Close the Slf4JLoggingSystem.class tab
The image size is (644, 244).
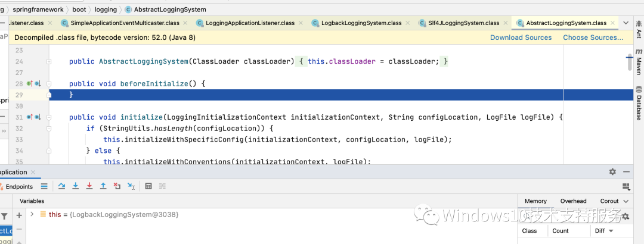pyautogui.click(x=505, y=23)
